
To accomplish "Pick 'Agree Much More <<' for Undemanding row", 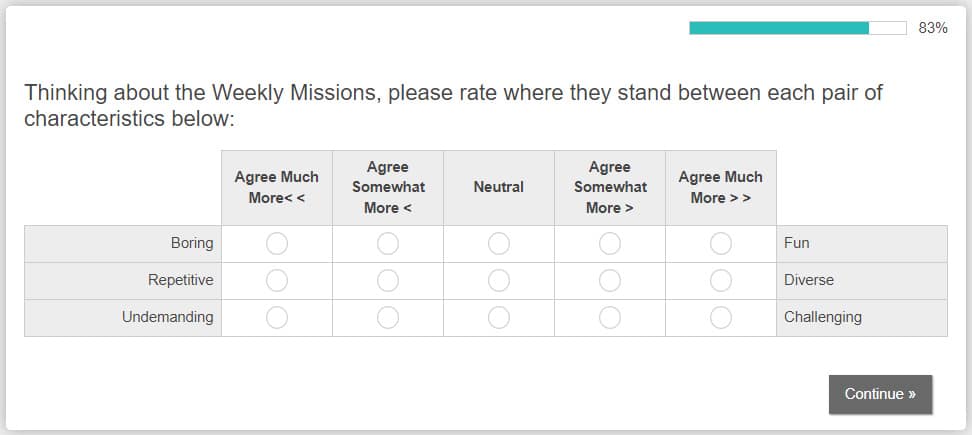I will click(x=277, y=318).
